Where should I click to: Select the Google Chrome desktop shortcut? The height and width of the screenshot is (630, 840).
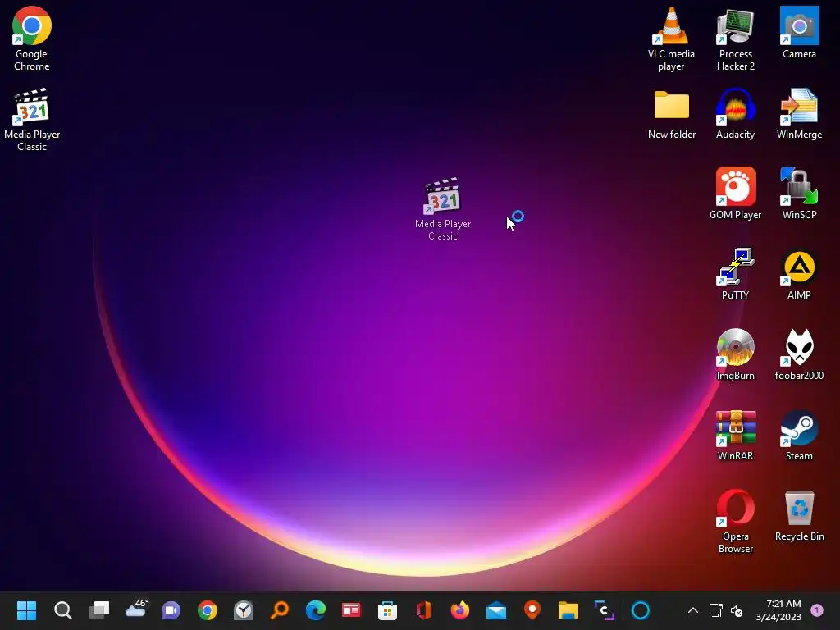tap(32, 39)
